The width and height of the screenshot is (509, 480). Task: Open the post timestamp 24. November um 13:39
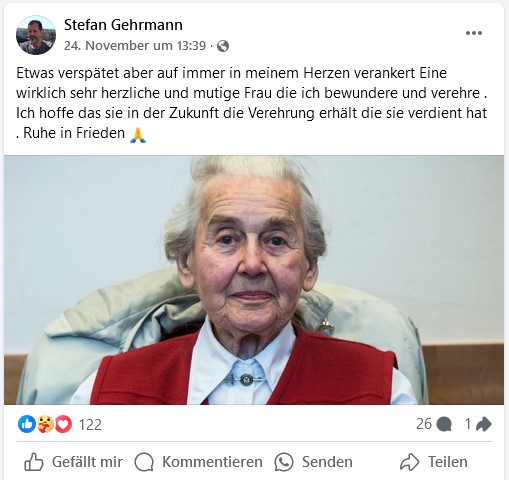135,46
